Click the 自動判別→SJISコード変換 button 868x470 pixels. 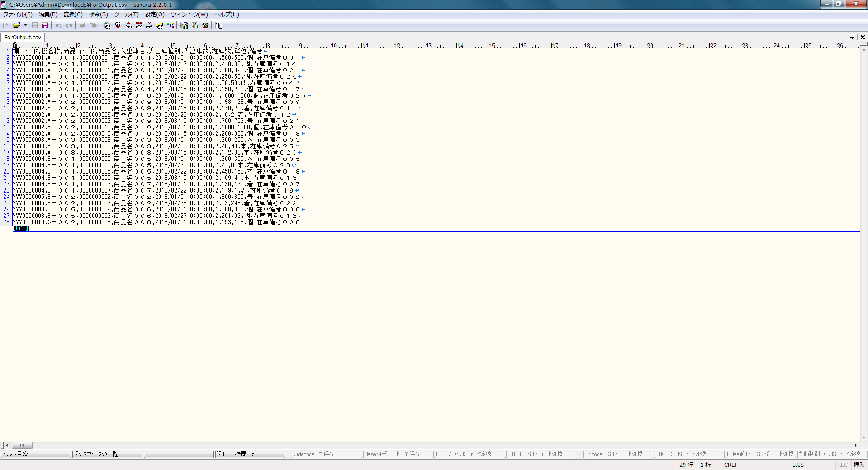(832, 454)
